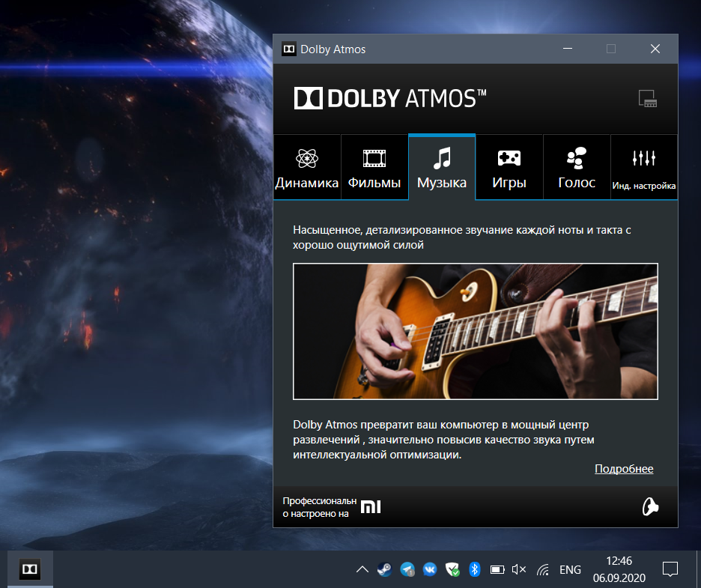Open Dolby Atmos from the taskbar
This screenshot has width=701, height=588.
(30, 569)
